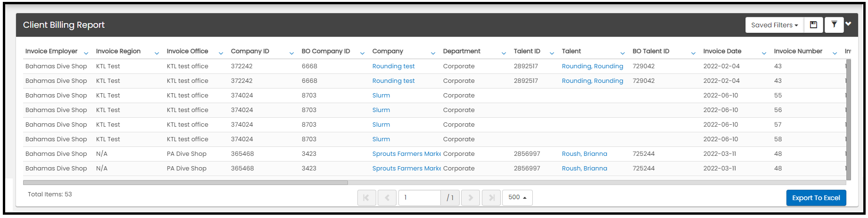Open BO Talent ID column menu arrow
Image resolution: width=868 pixels, height=218 pixels.
click(693, 53)
